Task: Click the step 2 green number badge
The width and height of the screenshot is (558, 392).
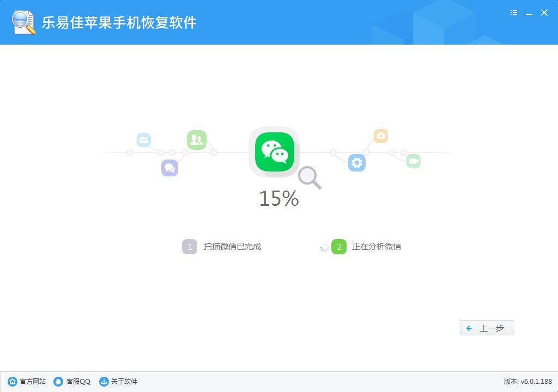Action: point(339,247)
